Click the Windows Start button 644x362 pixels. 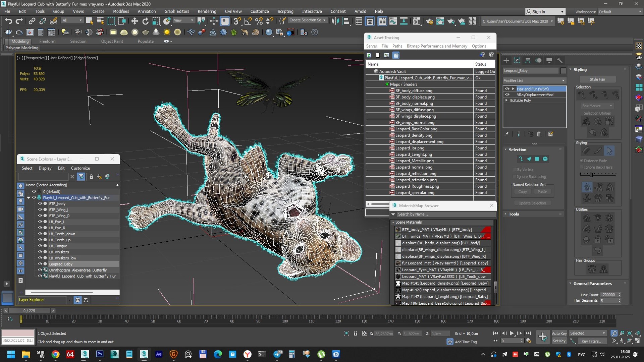tap(11, 354)
